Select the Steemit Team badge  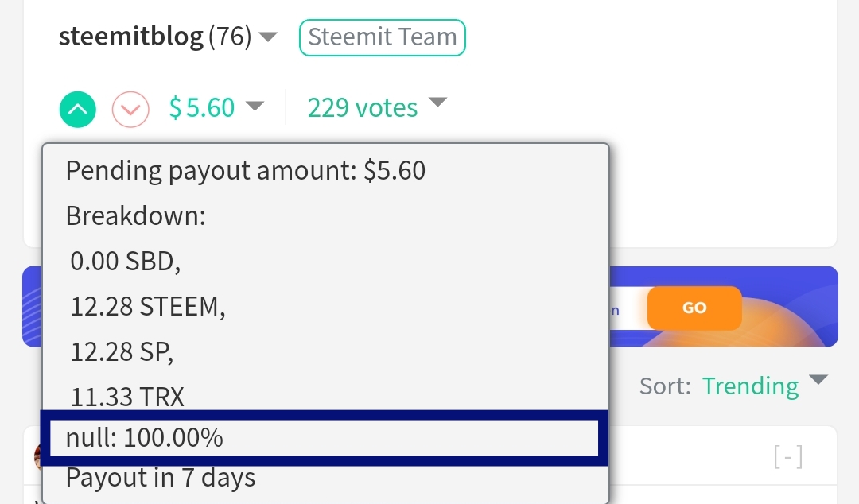[383, 37]
